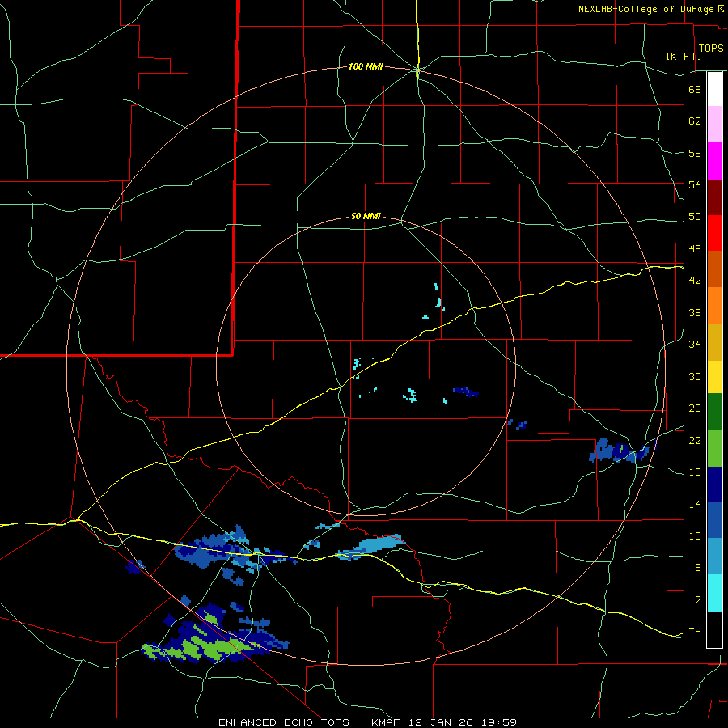
Task: Click the '10' legend value
Action: point(695,535)
